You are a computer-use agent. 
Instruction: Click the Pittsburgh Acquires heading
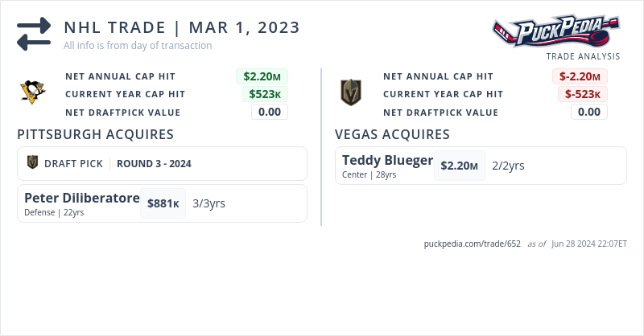pyautogui.click(x=96, y=134)
